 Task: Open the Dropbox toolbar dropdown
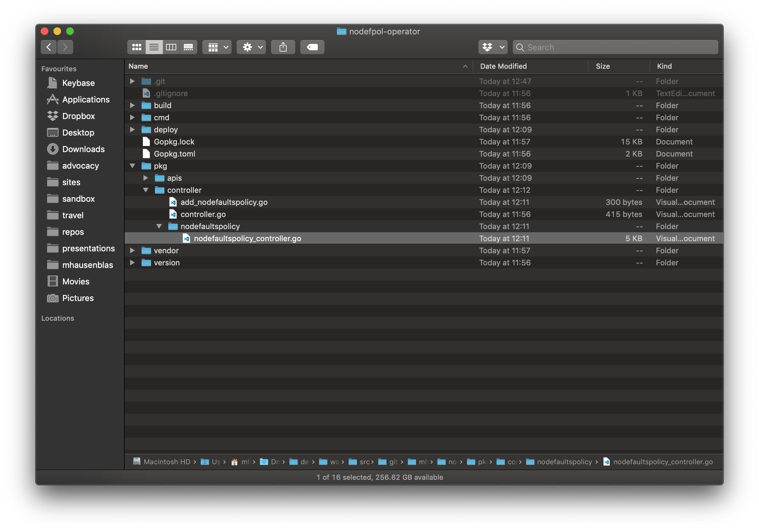point(492,47)
